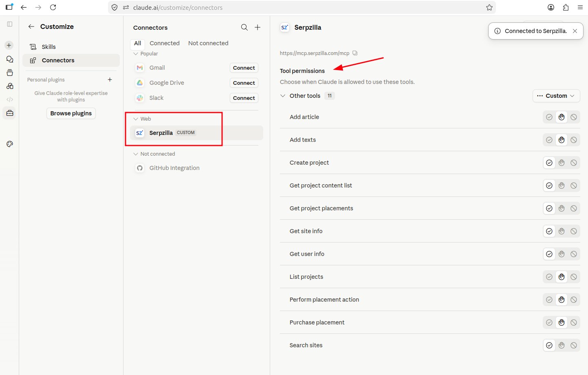Toggle the left sidebar panel icon
588x375 pixels.
click(x=10, y=24)
